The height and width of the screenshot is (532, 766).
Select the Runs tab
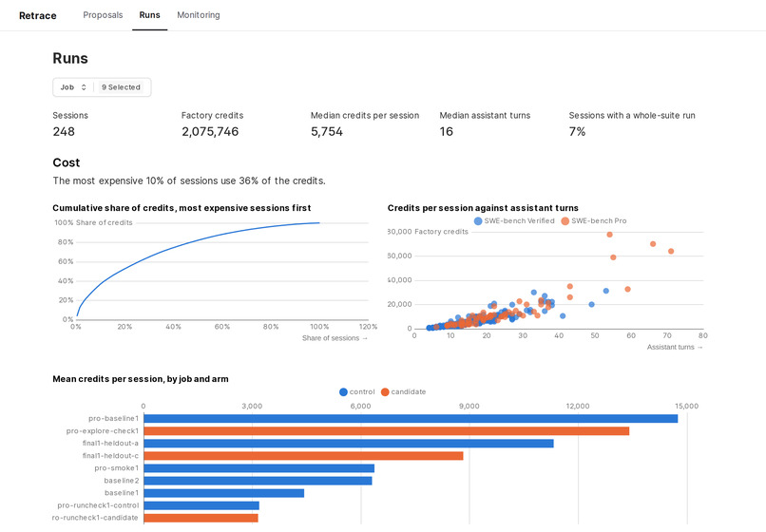149,15
